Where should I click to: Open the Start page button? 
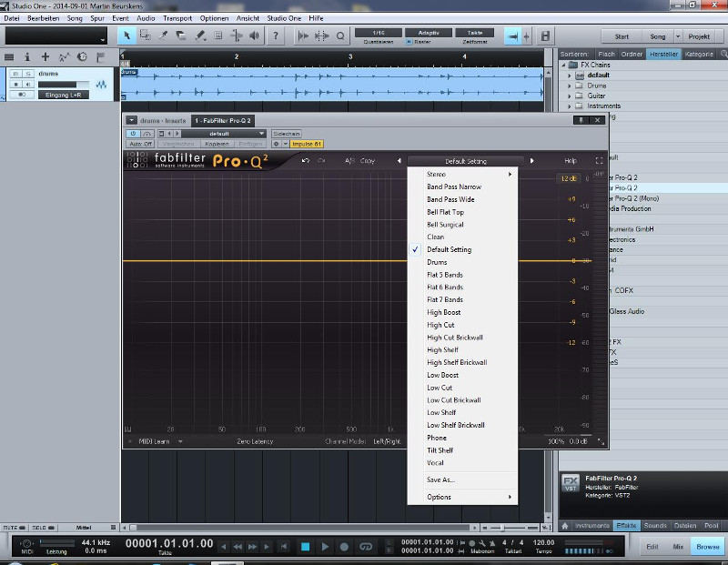(x=622, y=36)
